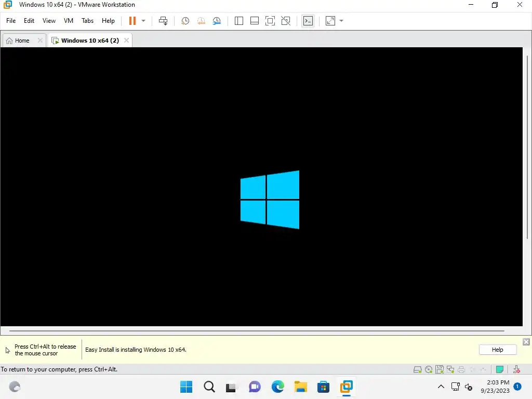Close the Windows 10 x64 (2) tab

pyautogui.click(x=126, y=41)
